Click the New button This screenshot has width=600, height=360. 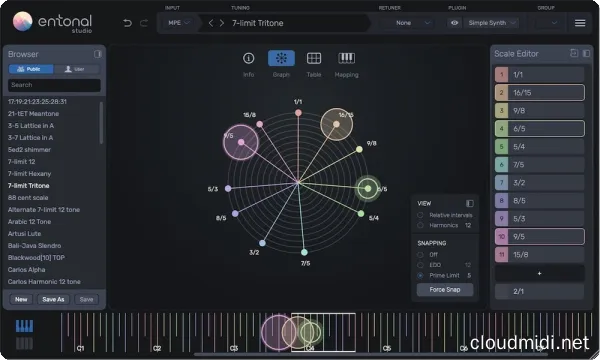[x=21, y=299]
